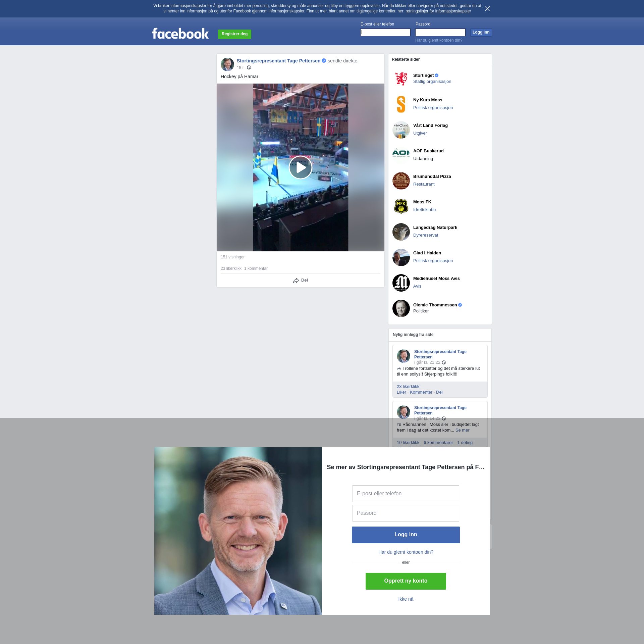
Task: Click verified badge beside Stortinget
Action: [437, 76]
